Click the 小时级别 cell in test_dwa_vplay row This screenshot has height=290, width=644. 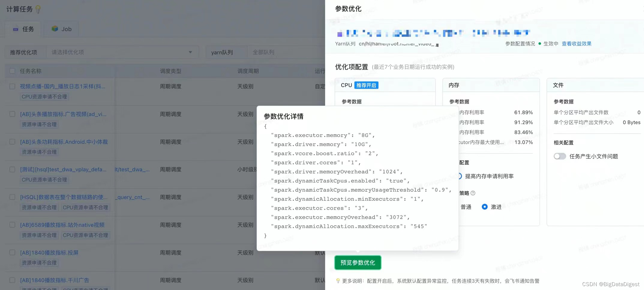pos(247,170)
